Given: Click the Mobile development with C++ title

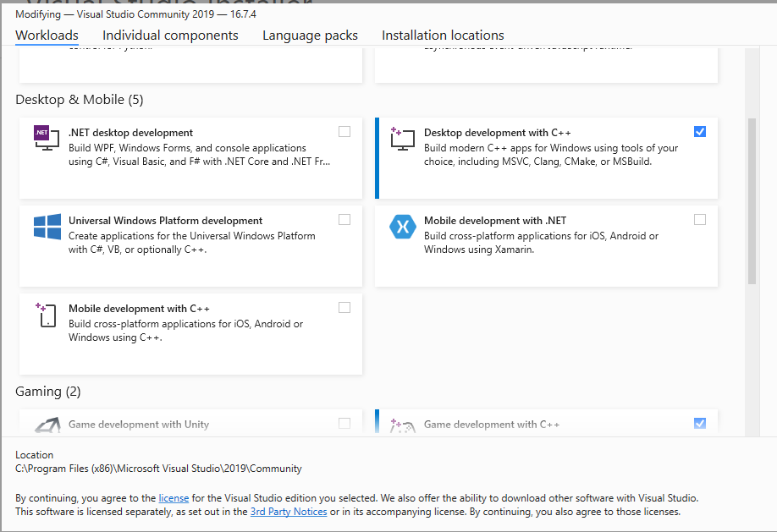Looking at the screenshot, I should [x=140, y=309].
